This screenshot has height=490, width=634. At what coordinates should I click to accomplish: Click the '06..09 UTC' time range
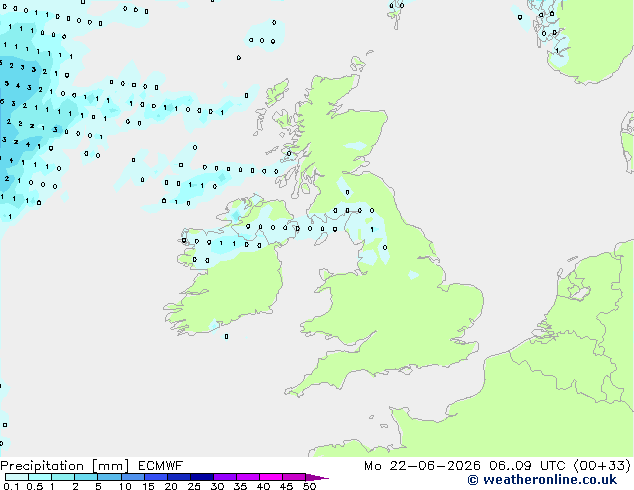[527, 466]
